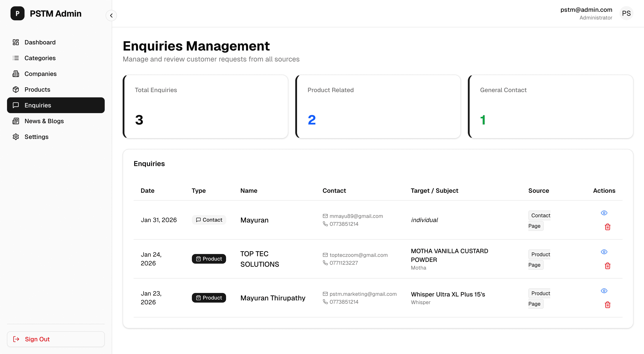Click the Name column header
This screenshot has width=644, height=354.
point(249,191)
